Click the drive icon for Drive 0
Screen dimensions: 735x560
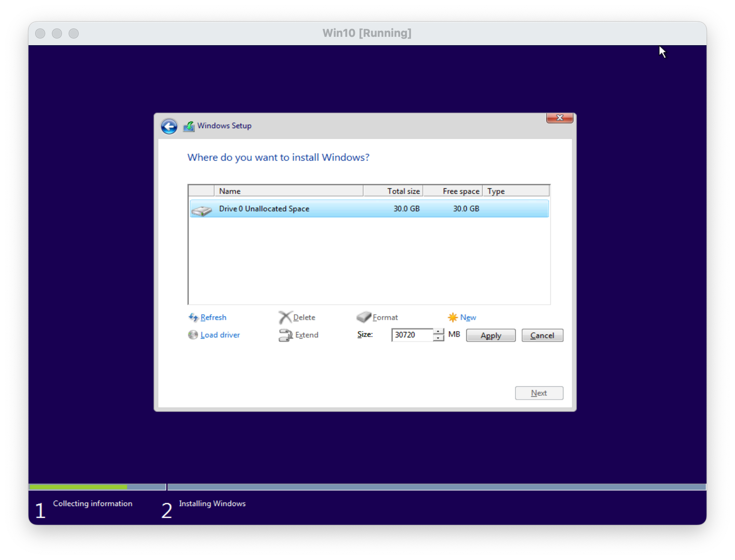tap(202, 210)
